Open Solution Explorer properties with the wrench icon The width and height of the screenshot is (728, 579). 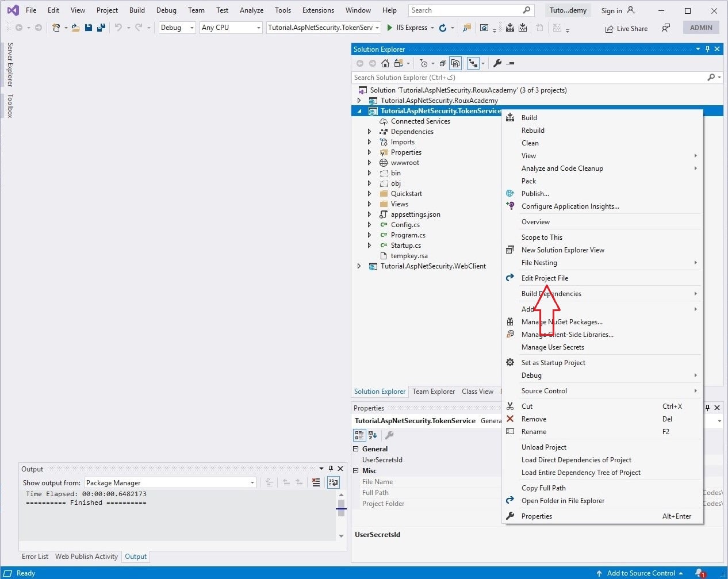pos(497,63)
